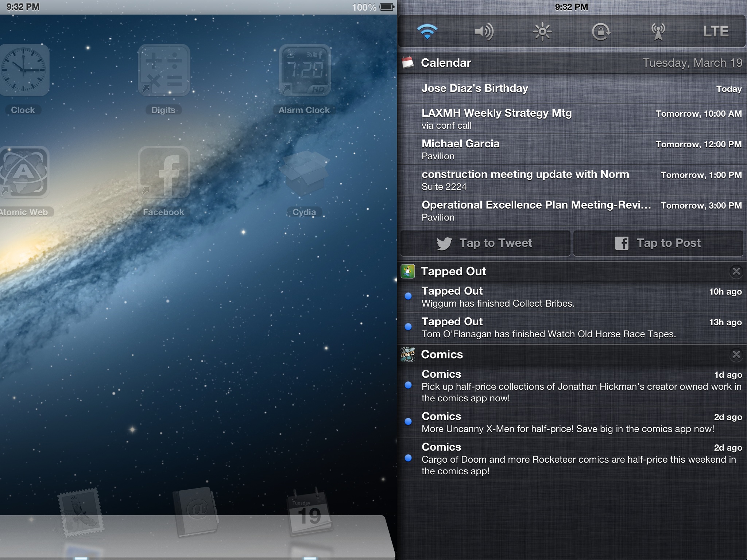The image size is (747, 560).
Task: Open the Wiggum has finished Collect Bribes notification
Action: pos(572,297)
